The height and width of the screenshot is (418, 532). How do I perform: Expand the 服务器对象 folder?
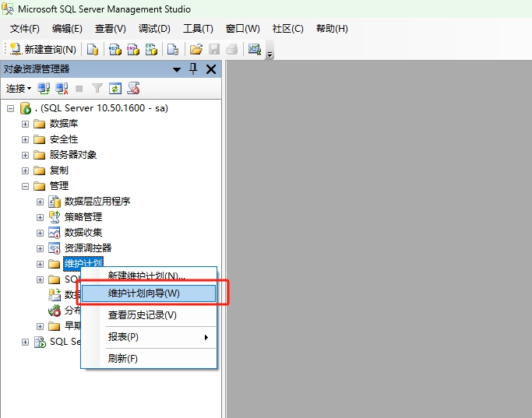point(25,155)
